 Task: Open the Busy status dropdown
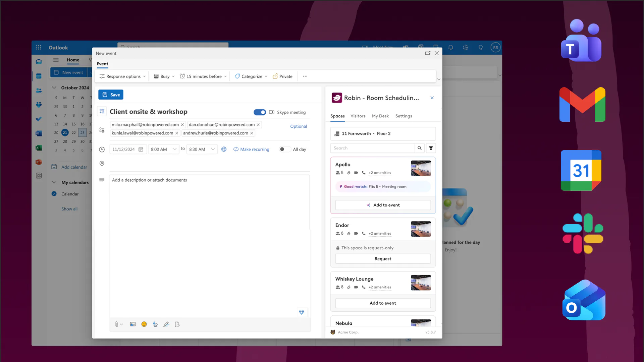pyautogui.click(x=164, y=76)
